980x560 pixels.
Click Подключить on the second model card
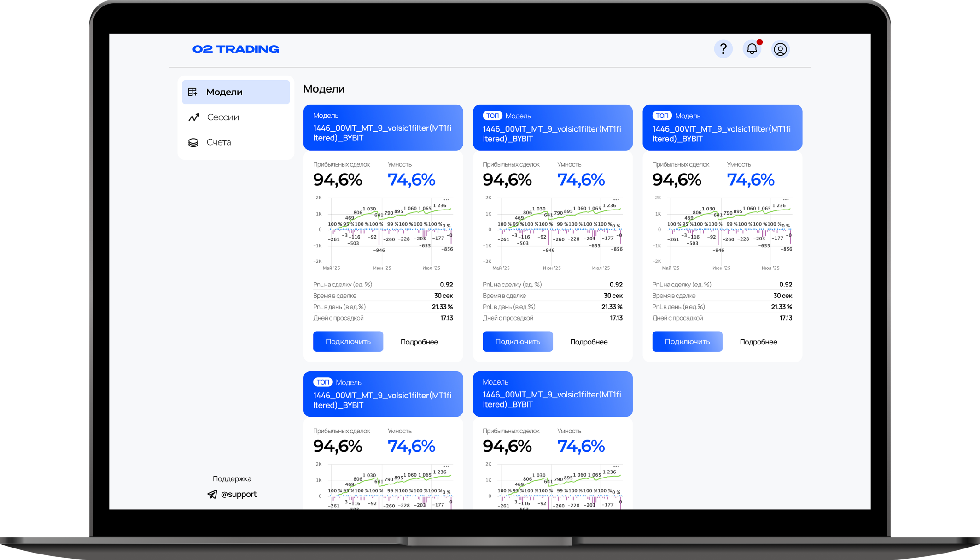518,342
